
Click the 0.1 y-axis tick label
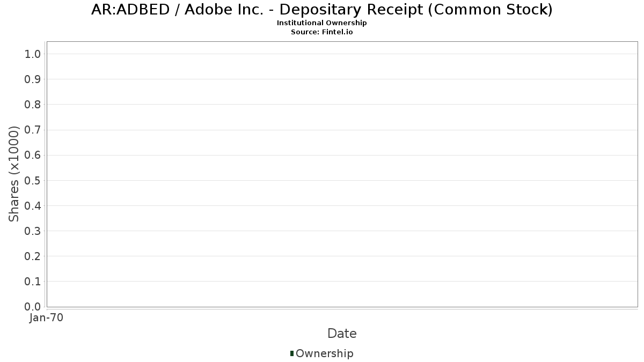coord(33,282)
